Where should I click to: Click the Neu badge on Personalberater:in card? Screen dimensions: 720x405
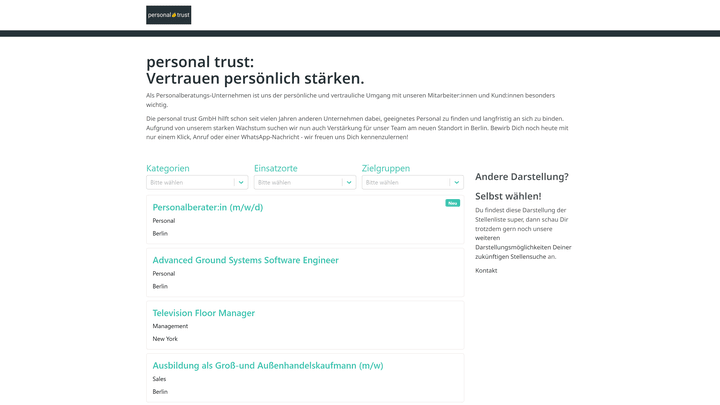[452, 203]
